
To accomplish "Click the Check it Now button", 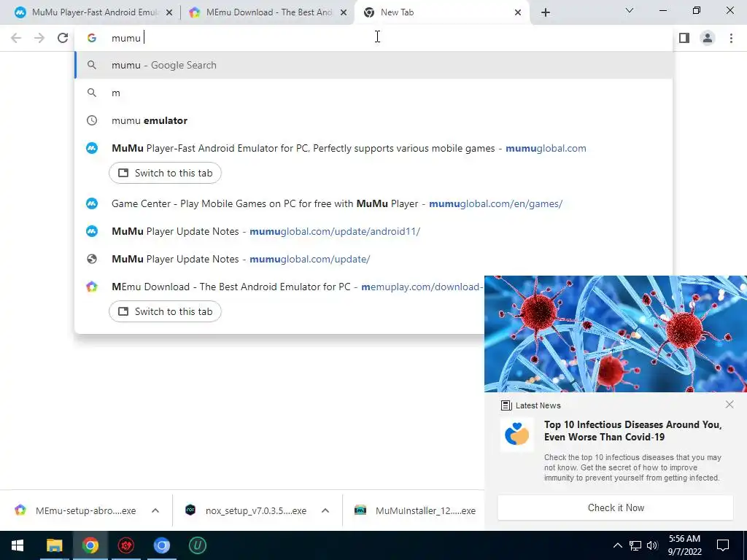I will click(x=616, y=507).
